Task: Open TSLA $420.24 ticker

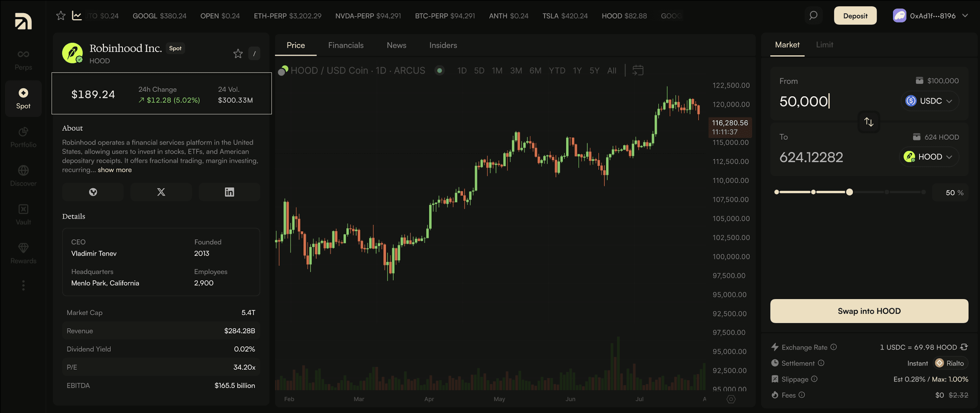Action: click(565, 16)
